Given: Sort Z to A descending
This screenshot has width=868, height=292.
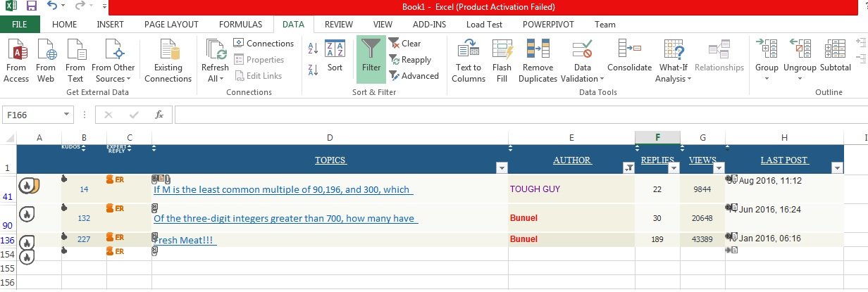Looking at the screenshot, I should pyautogui.click(x=314, y=69).
